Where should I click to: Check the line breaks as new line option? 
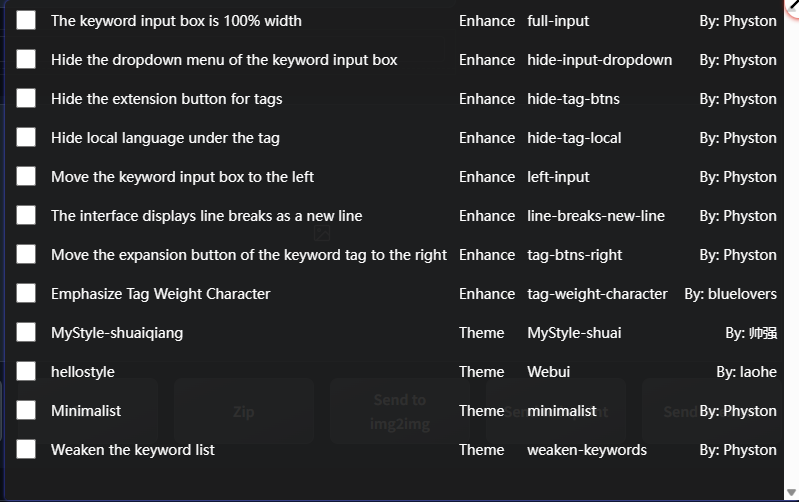pyautogui.click(x=26, y=215)
